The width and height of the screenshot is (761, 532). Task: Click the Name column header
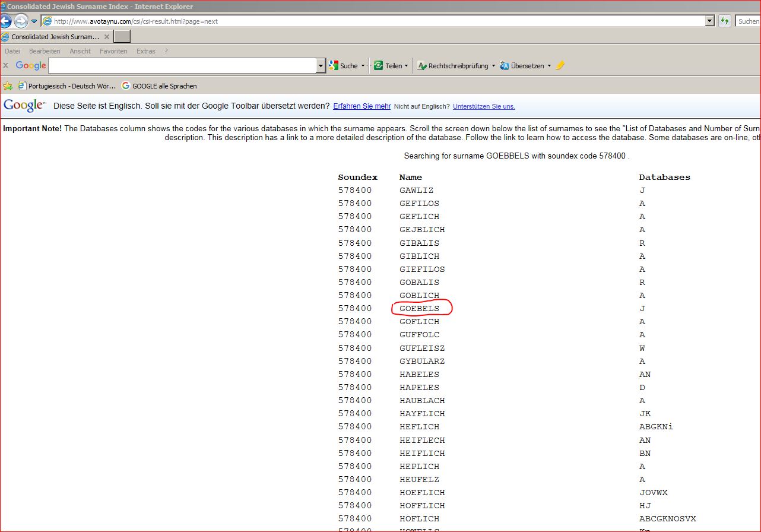click(411, 177)
